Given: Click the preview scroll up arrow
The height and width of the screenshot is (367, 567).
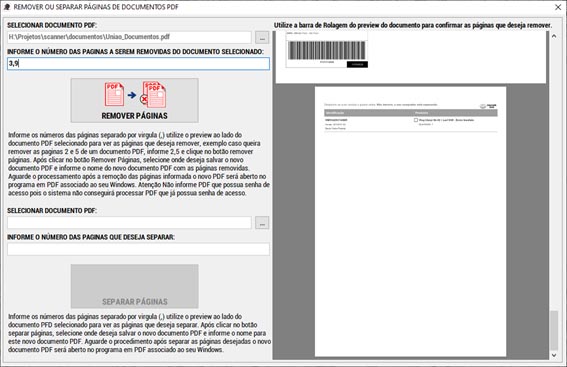Looking at the screenshot, I should 554,36.
